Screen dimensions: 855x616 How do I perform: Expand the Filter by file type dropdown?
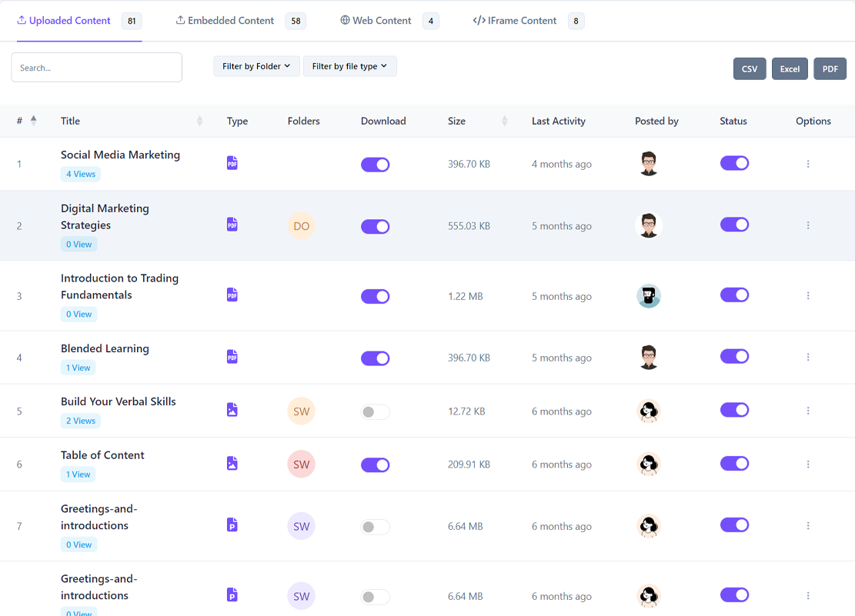349,67
